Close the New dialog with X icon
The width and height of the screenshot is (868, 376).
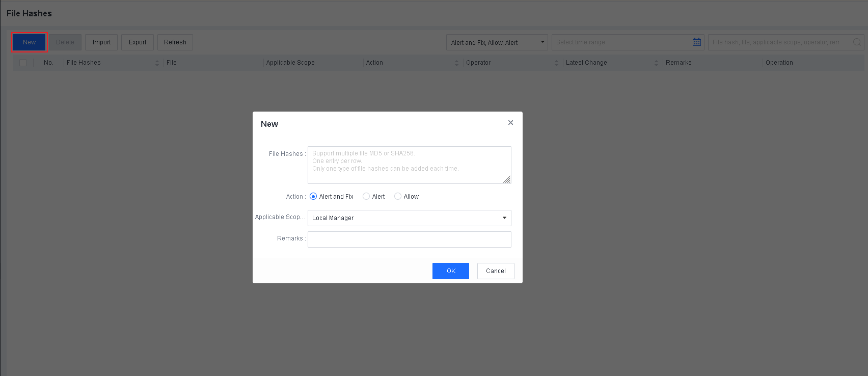(510, 123)
